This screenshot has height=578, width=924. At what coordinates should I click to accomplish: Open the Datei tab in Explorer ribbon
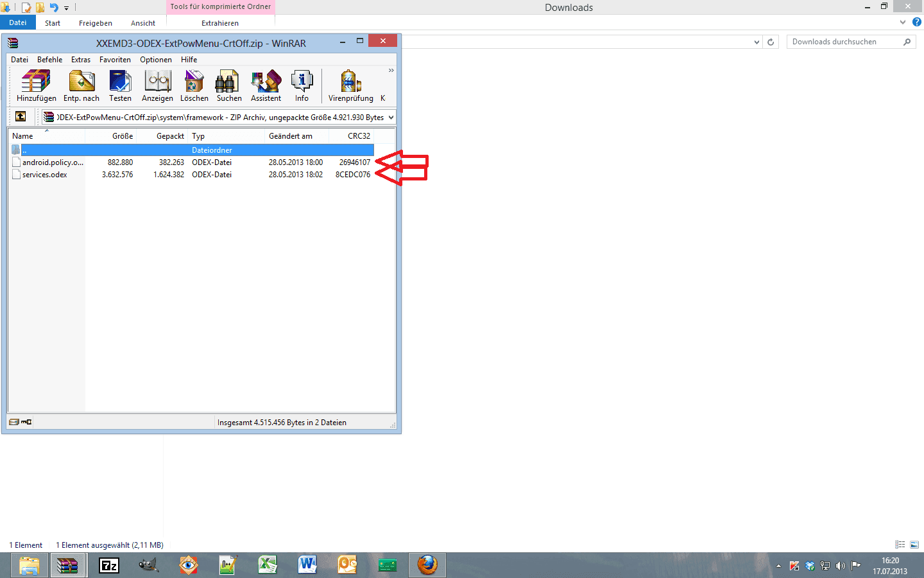coord(18,22)
